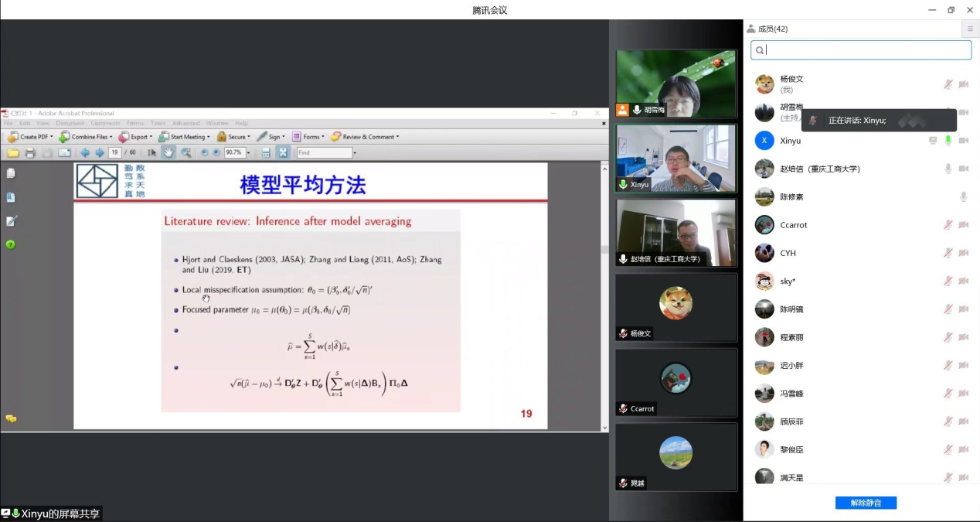
Task: Select the Hand tool in Acrobat
Action: (168, 153)
